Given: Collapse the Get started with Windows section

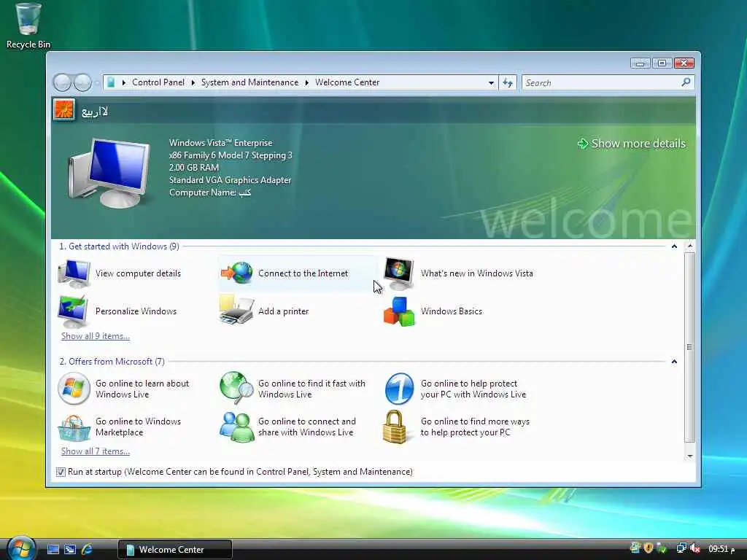Looking at the screenshot, I should point(674,246).
